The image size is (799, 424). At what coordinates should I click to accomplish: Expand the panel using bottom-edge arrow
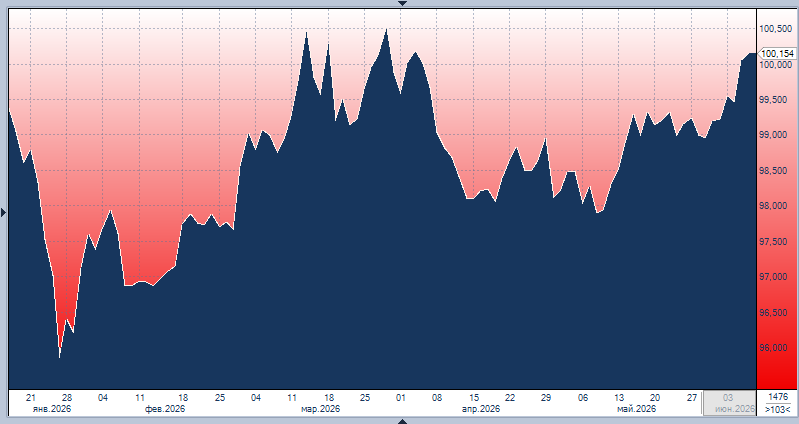(402, 421)
